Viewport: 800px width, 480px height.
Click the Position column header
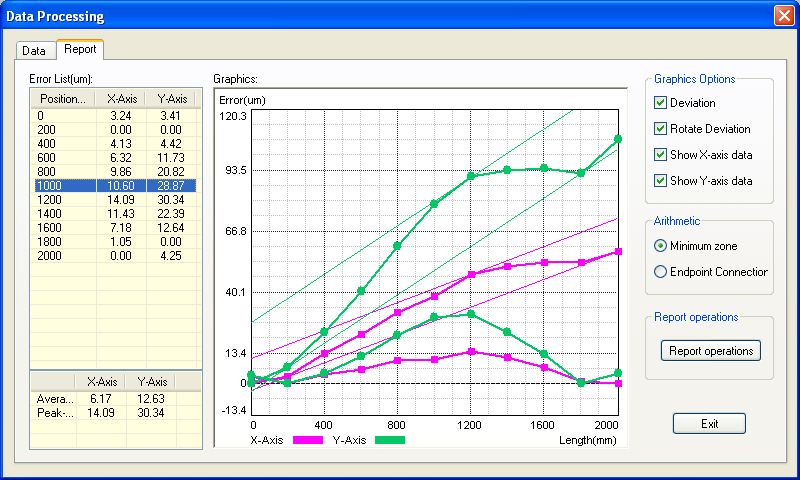(x=62, y=99)
